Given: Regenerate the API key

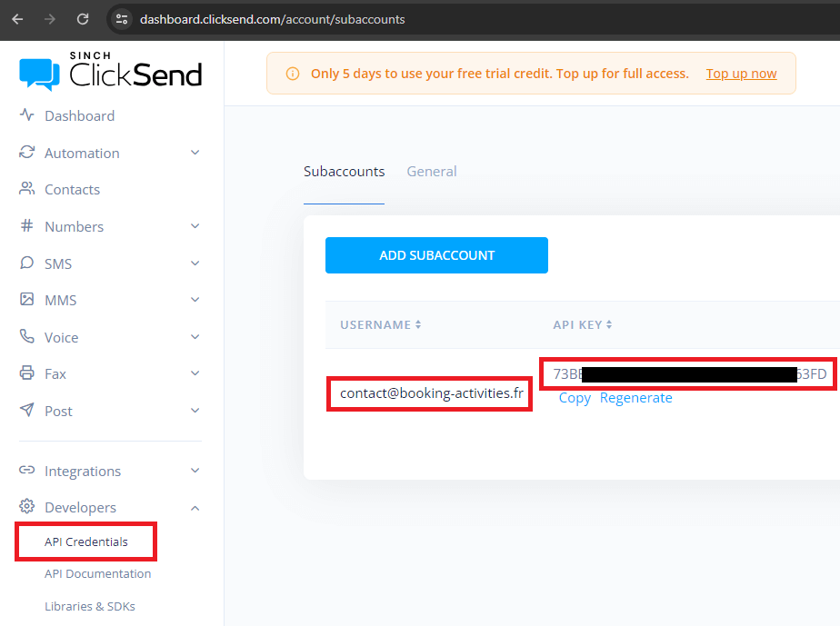Looking at the screenshot, I should pyautogui.click(x=635, y=398).
